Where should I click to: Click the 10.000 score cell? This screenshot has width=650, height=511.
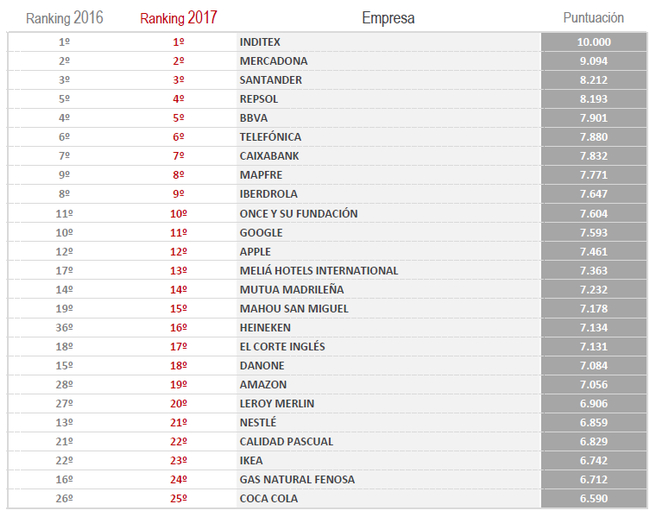[593, 42]
